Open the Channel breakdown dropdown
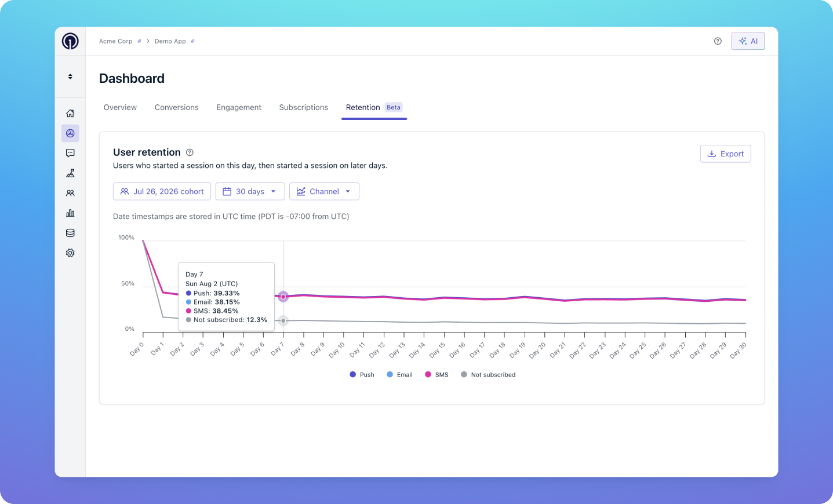Image resolution: width=833 pixels, height=504 pixels. [x=324, y=192]
